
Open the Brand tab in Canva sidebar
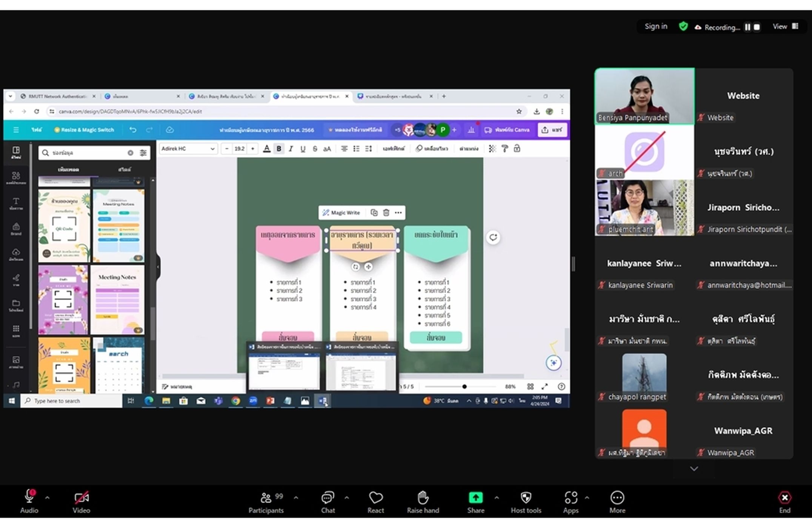click(x=16, y=229)
